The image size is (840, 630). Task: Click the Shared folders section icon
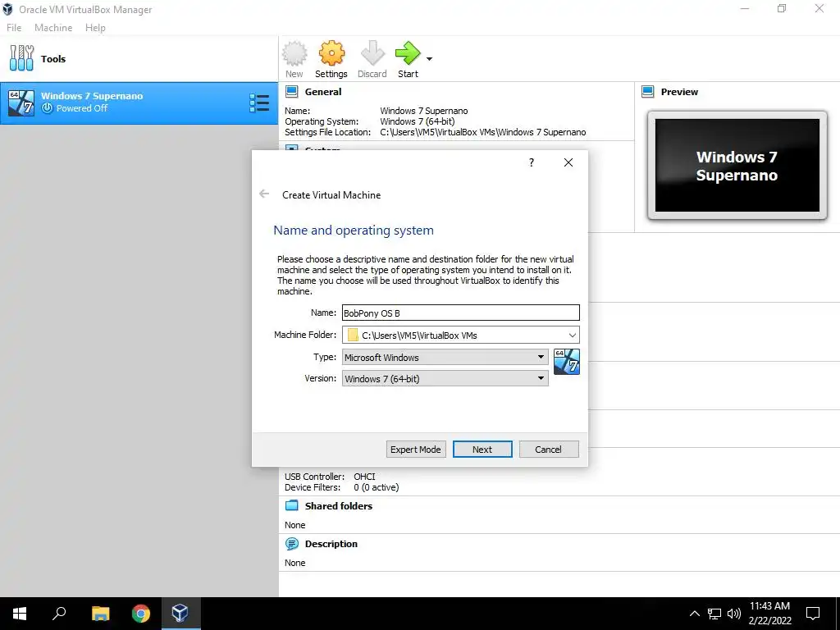291,505
